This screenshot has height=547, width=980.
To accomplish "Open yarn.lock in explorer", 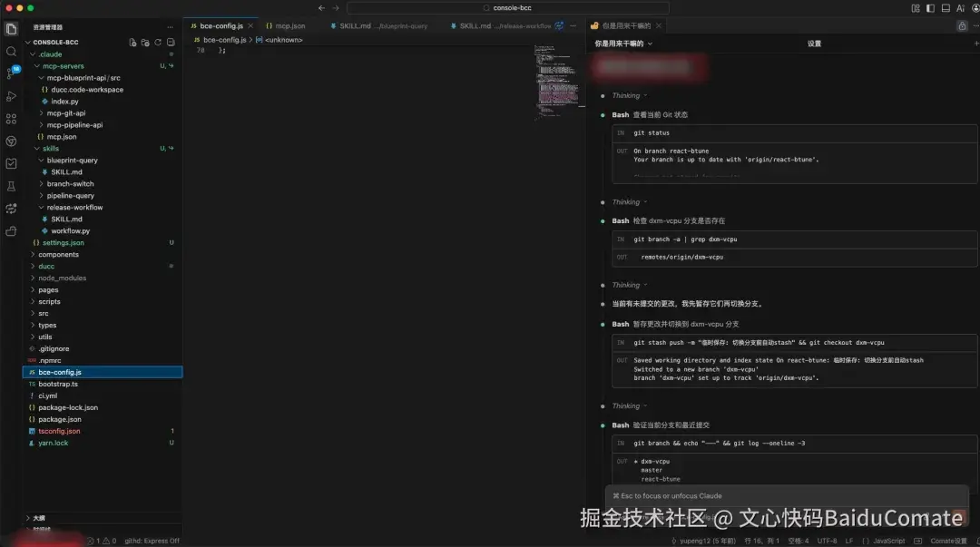I will click(x=54, y=444).
